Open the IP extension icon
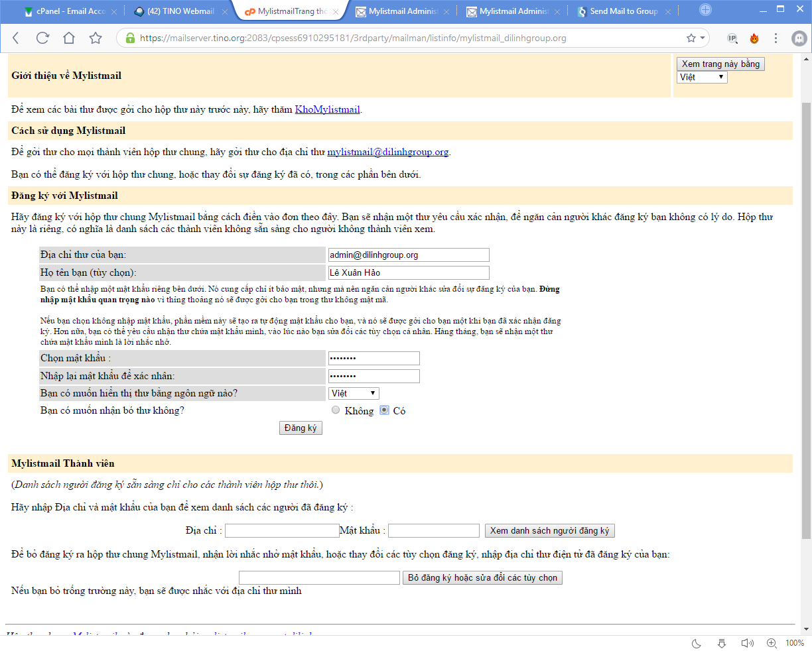 (732, 38)
